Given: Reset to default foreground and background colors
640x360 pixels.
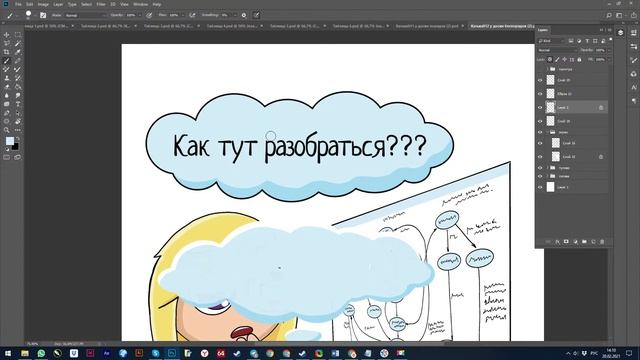Looking at the screenshot, I should pos(7,149).
